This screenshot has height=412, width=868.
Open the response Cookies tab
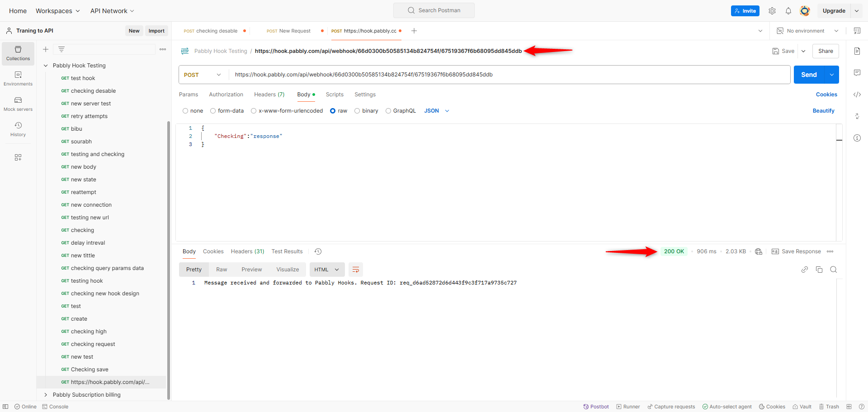coord(213,251)
